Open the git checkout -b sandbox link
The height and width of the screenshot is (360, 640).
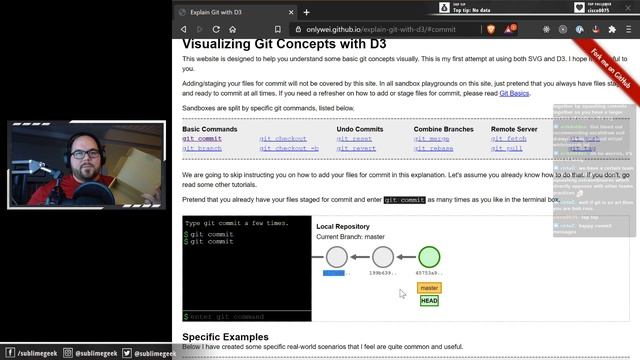(x=289, y=149)
